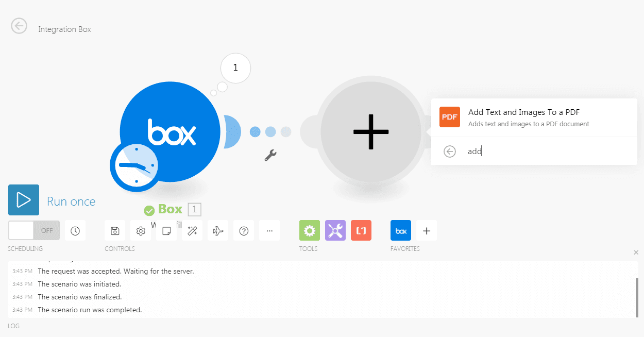Add a favorite with the plus button
This screenshot has width=644, height=337.
pyautogui.click(x=427, y=231)
